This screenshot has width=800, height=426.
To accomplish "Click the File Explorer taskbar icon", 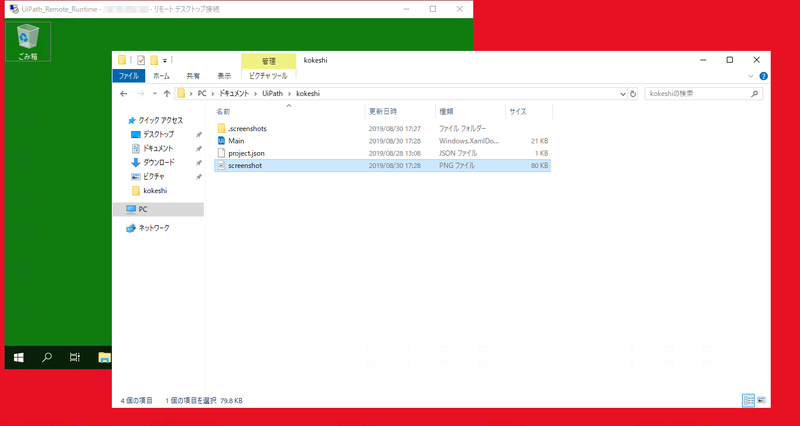I will [x=104, y=358].
